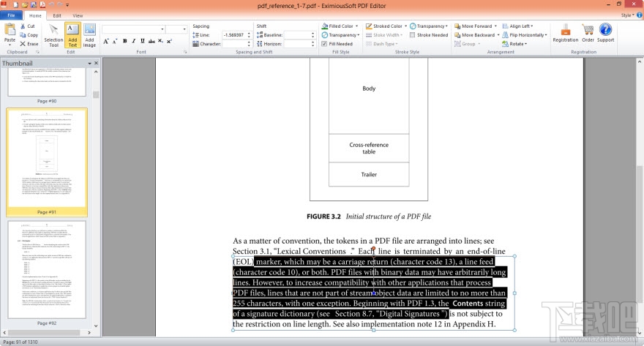The height and width of the screenshot is (346, 644).
Task: Click the Baseline shift input field
Action: [297, 35]
